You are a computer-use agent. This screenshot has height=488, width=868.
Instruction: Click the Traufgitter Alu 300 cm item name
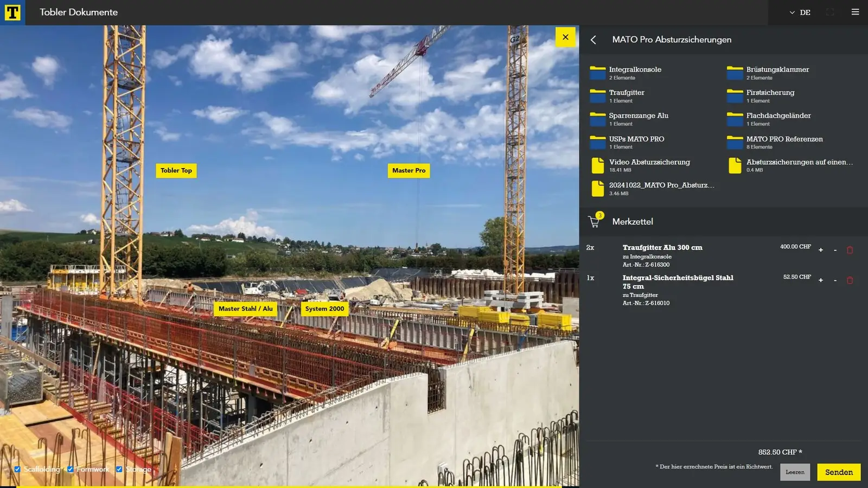[x=662, y=247]
